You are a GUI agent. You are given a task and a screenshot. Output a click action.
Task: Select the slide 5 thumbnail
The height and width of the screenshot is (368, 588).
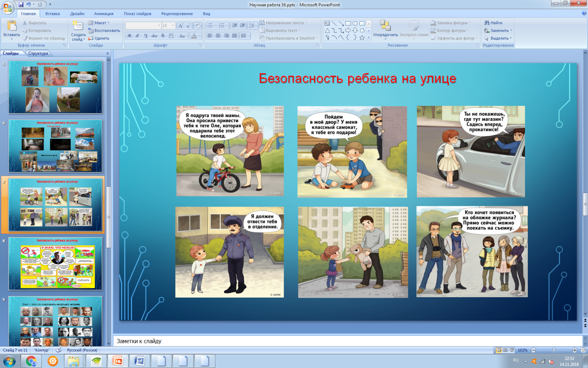(x=56, y=87)
